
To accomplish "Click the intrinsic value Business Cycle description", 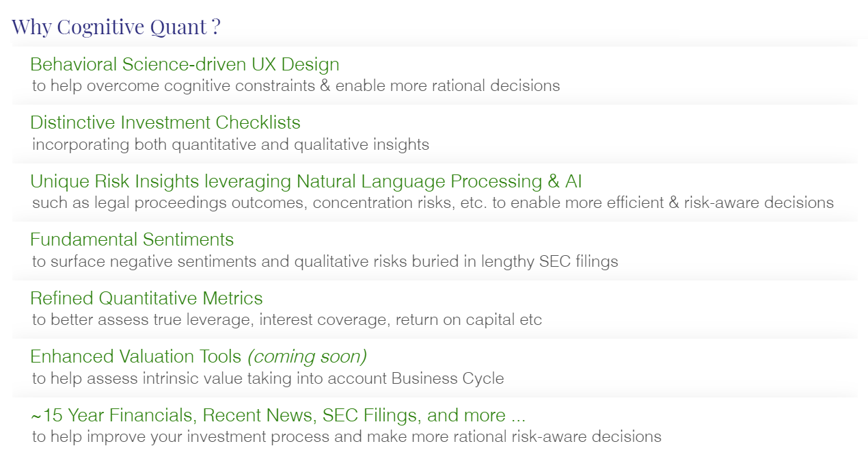I will 268,378.
